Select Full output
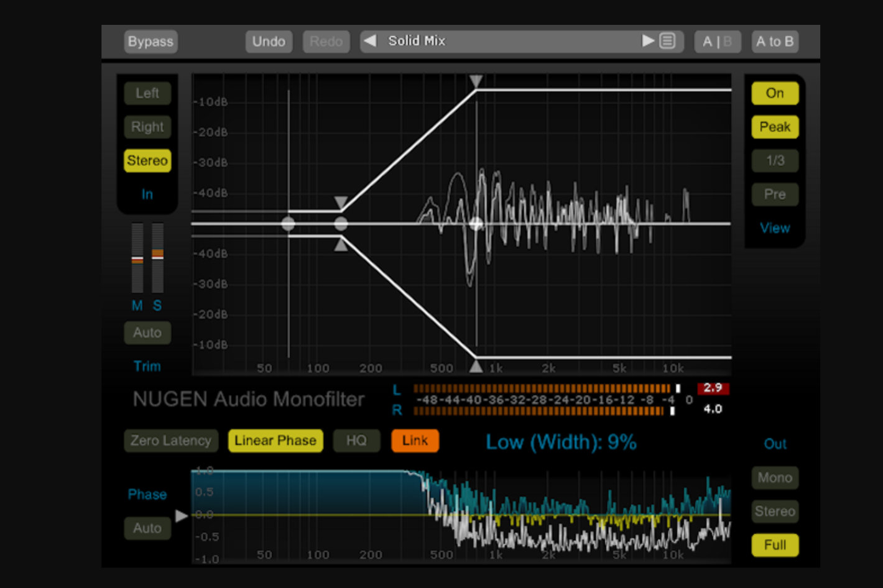The height and width of the screenshot is (588, 883). (x=775, y=545)
